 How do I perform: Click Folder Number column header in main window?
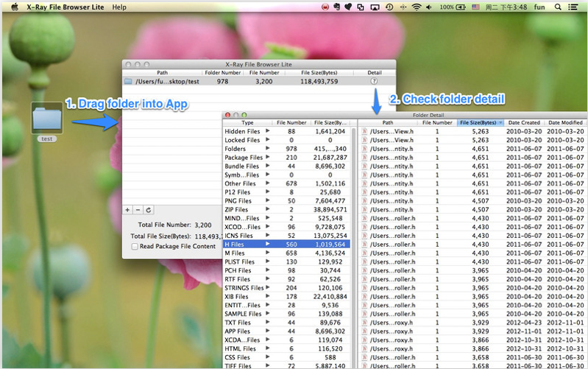[223, 72]
